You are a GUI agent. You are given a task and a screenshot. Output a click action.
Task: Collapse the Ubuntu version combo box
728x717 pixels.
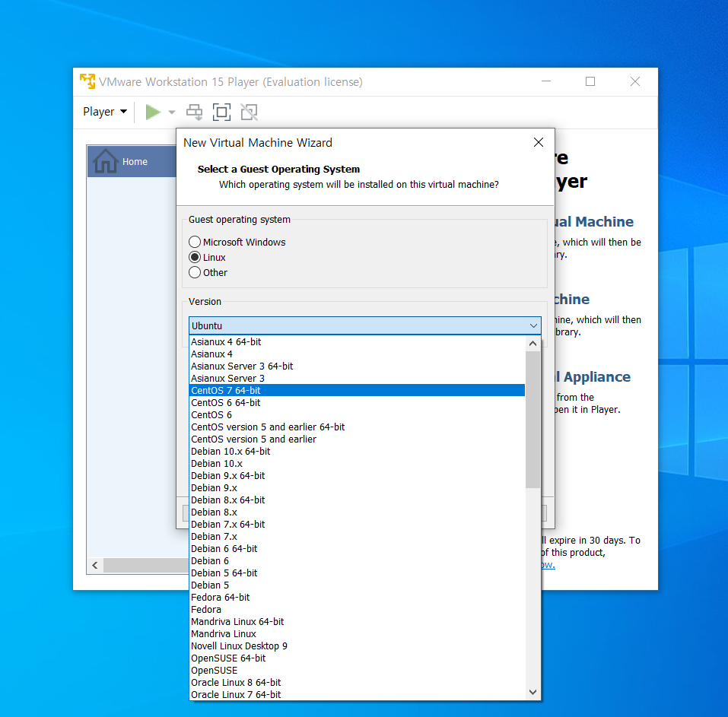click(533, 325)
